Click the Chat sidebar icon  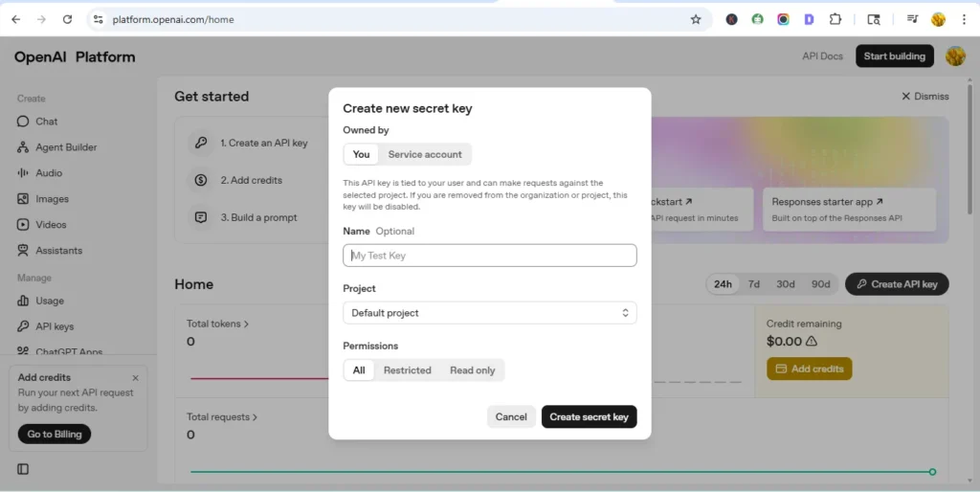click(23, 122)
